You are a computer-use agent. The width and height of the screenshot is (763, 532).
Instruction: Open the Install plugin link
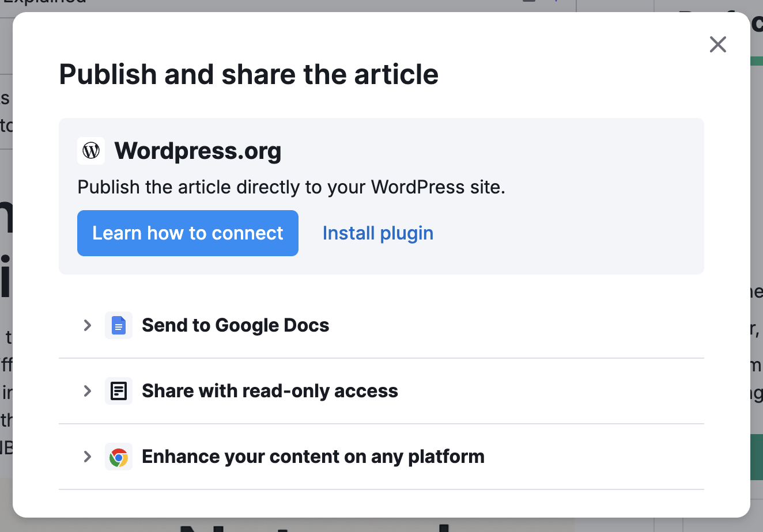[x=377, y=233]
